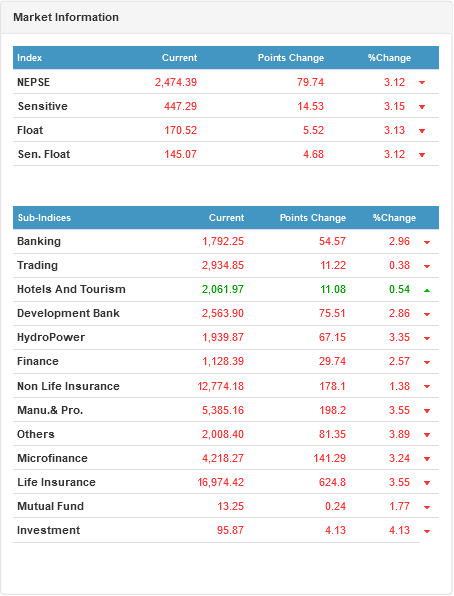
Task: Click the red down arrow in NEPSE row
Action: point(422,82)
